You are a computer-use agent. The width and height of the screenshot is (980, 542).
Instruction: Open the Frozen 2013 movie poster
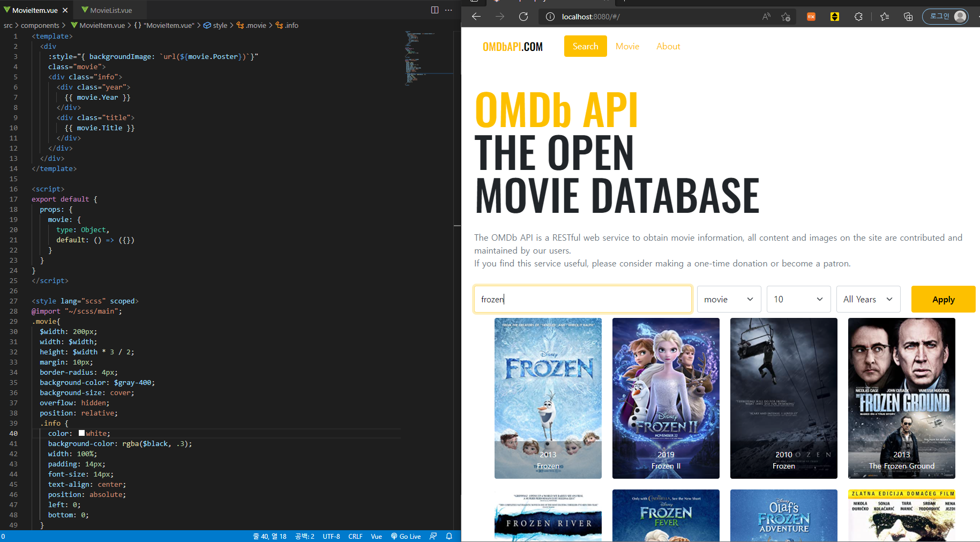click(548, 398)
